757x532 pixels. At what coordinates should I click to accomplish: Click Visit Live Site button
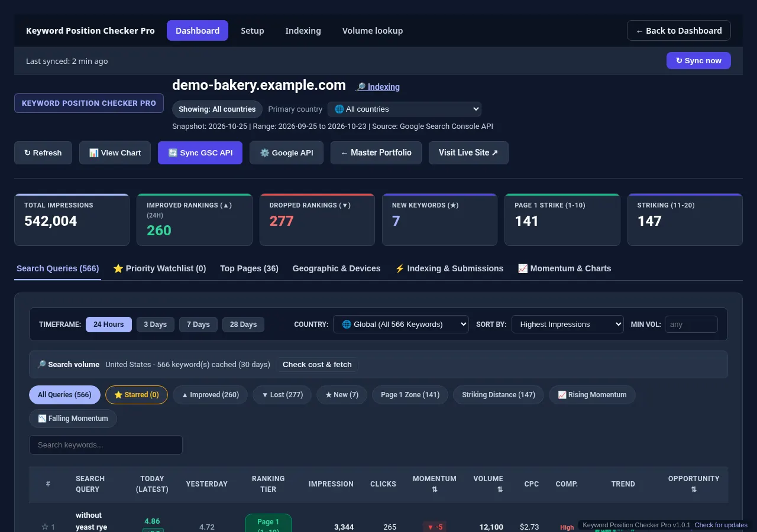click(468, 153)
